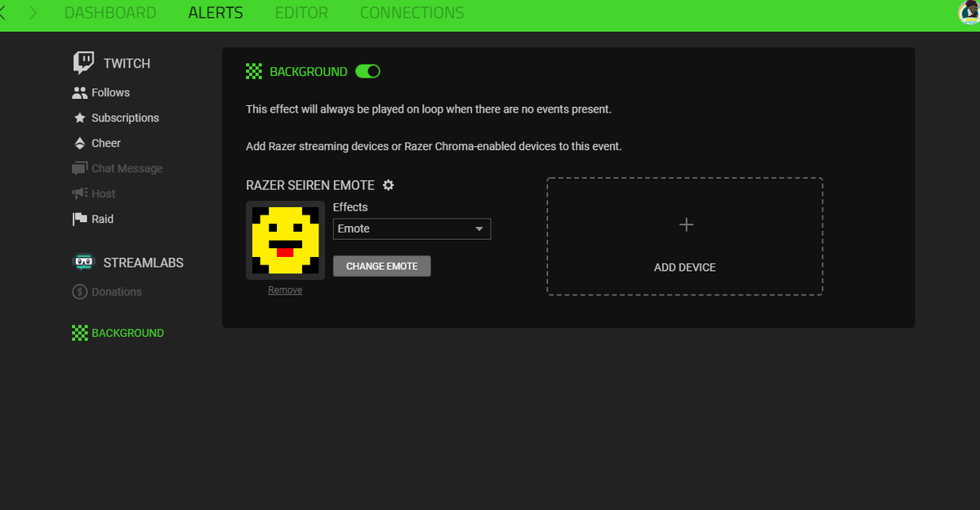Click the Streamlabs logo icon
980x510 pixels.
tap(83, 263)
